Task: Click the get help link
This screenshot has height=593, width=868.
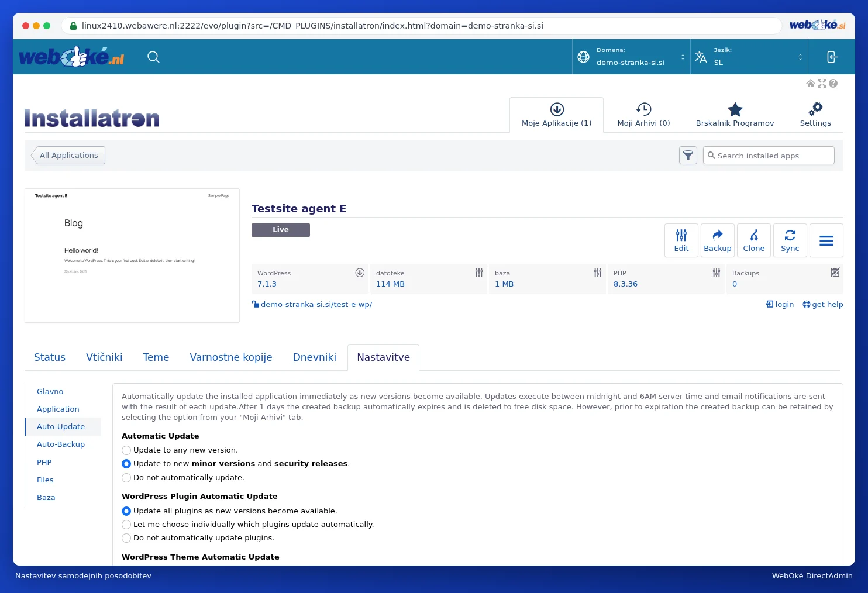Action: (x=823, y=304)
